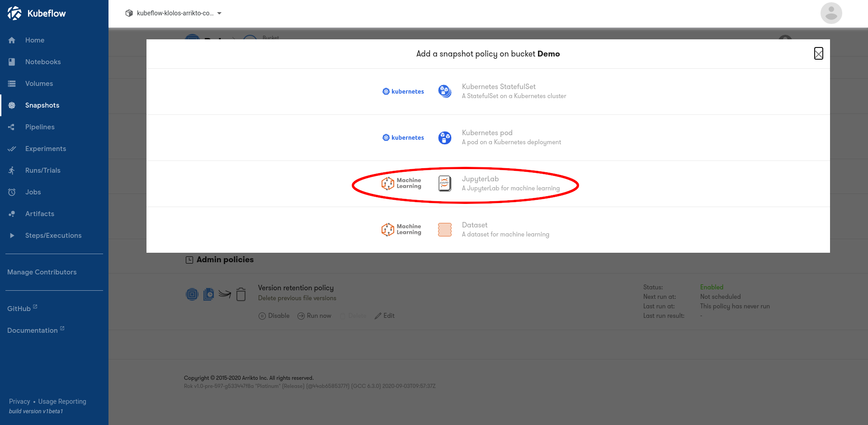This screenshot has height=425, width=868.
Task: Click the Admin policies heading icon
Action: [189, 260]
